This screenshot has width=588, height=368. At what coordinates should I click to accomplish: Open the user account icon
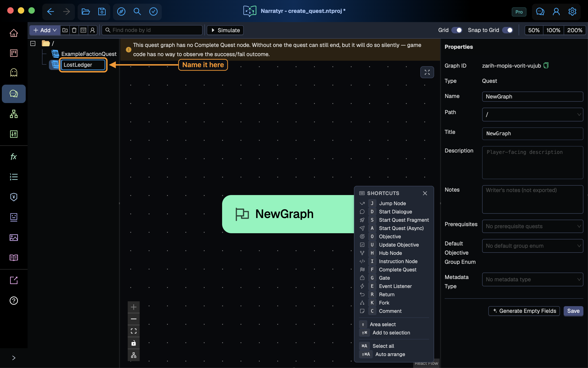(556, 11)
